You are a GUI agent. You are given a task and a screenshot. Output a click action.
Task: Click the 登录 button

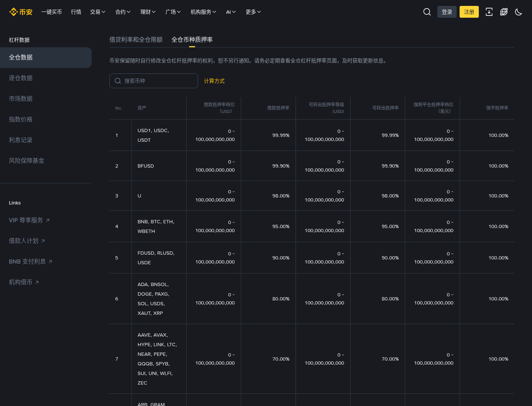(x=447, y=12)
